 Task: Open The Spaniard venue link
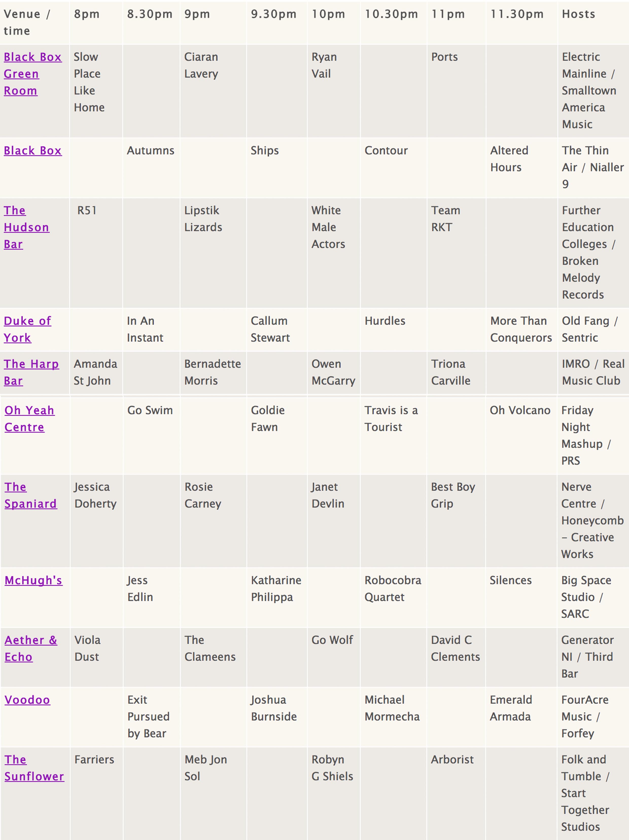(x=30, y=495)
